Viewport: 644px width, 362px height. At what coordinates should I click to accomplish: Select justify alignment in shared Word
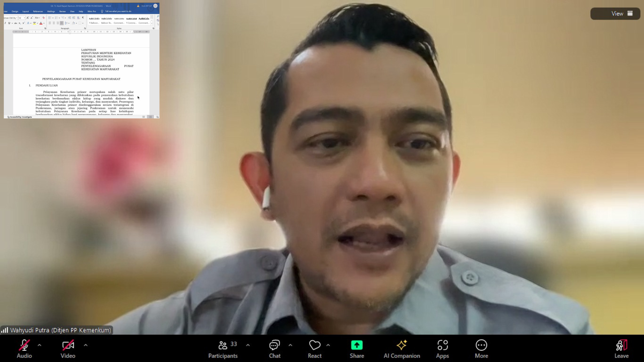point(61,23)
